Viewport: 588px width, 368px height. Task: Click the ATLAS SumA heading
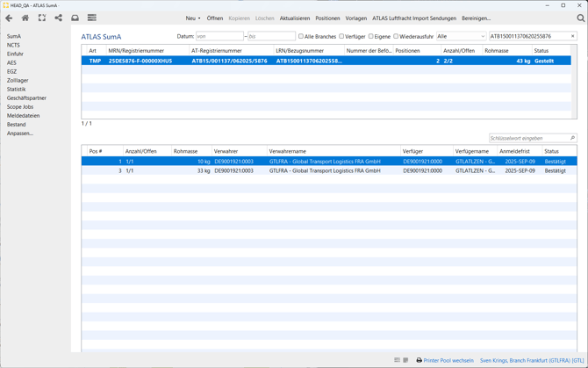point(101,37)
